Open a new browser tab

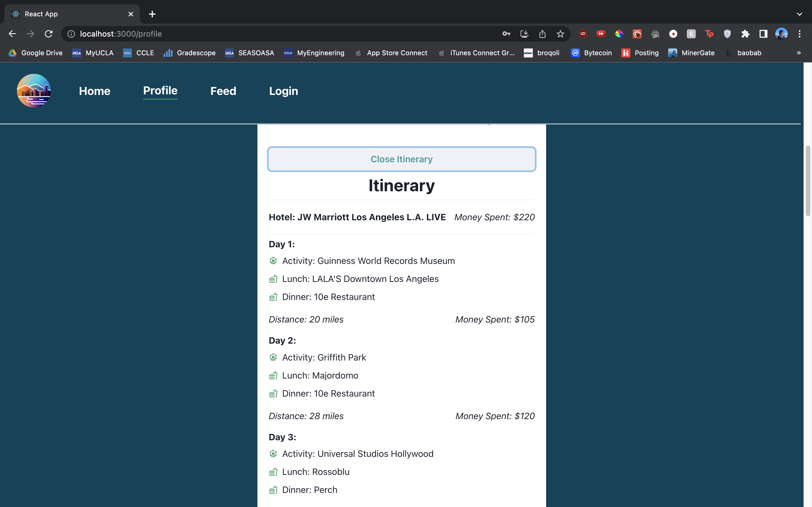(152, 14)
